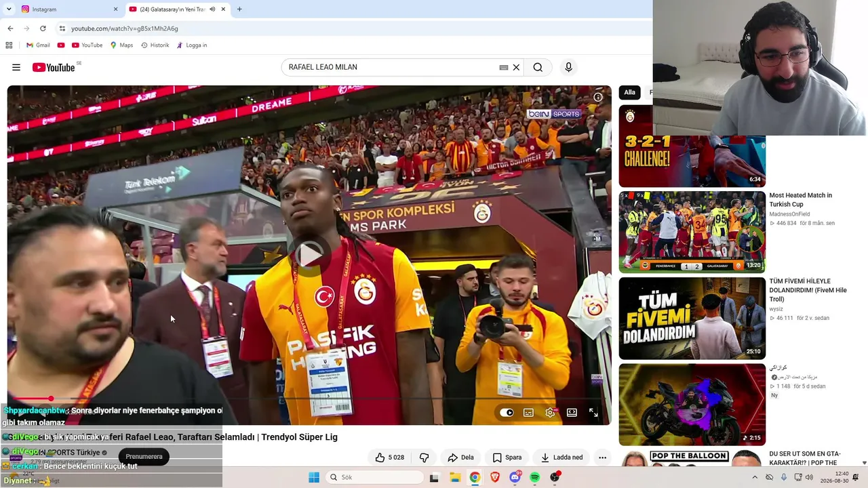Share the video using Dela
The height and width of the screenshot is (488, 868).
[x=461, y=457]
